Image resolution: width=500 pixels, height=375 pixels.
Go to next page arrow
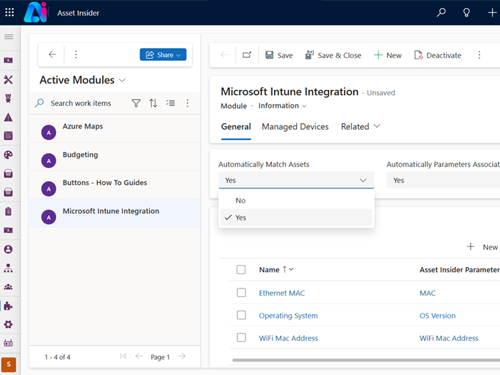pyautogui.click(x=182, y=356)
